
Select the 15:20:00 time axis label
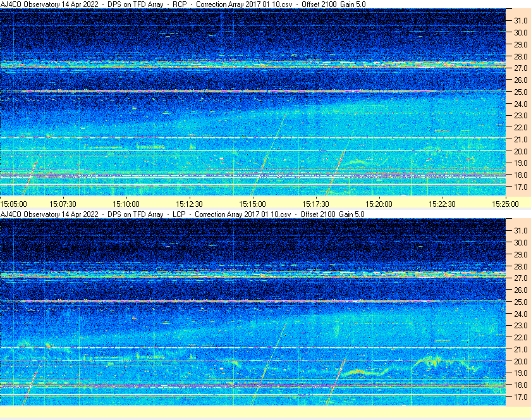tap(379, 204)
